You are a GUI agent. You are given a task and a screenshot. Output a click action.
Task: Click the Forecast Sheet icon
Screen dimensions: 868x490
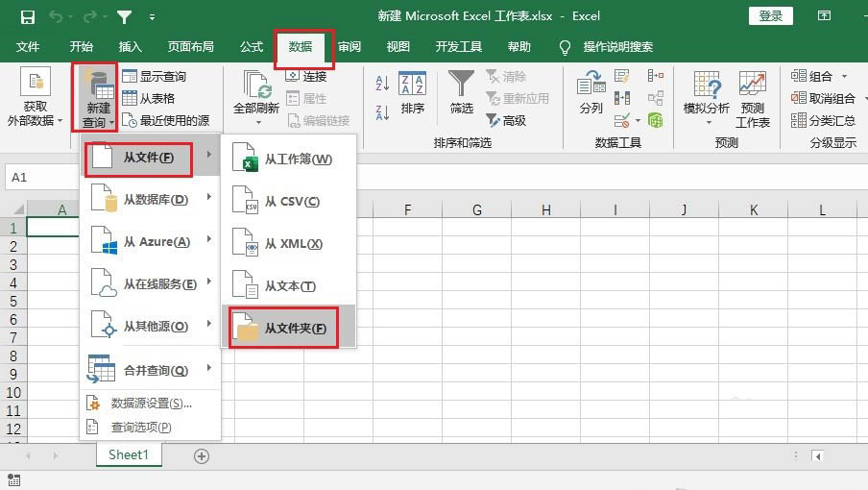point(753,86)
